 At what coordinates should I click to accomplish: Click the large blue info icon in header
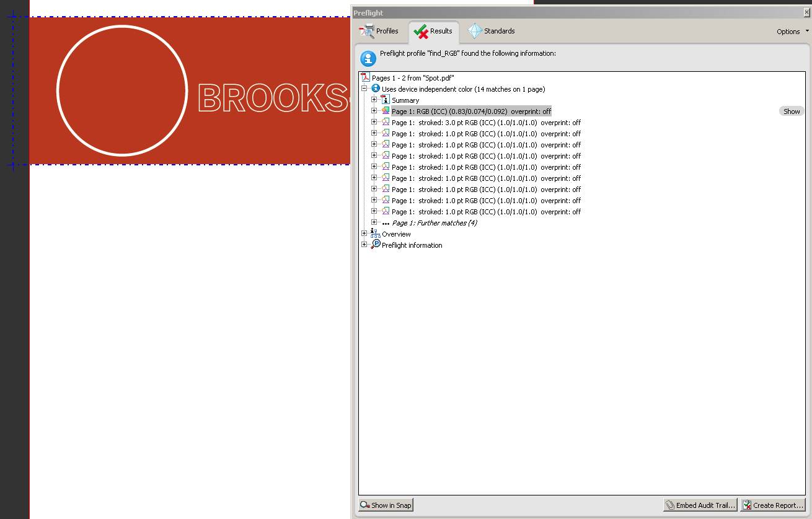point(369,59)
